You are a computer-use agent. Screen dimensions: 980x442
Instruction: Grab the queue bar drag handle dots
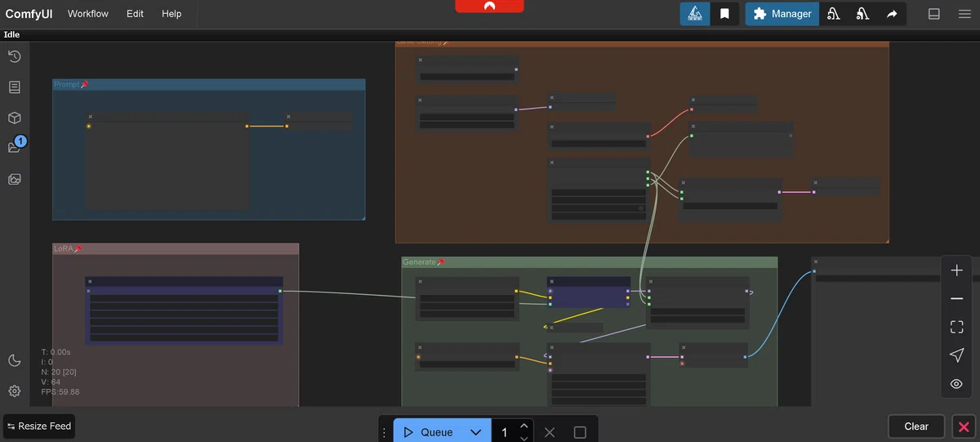(x=385, y=432)
